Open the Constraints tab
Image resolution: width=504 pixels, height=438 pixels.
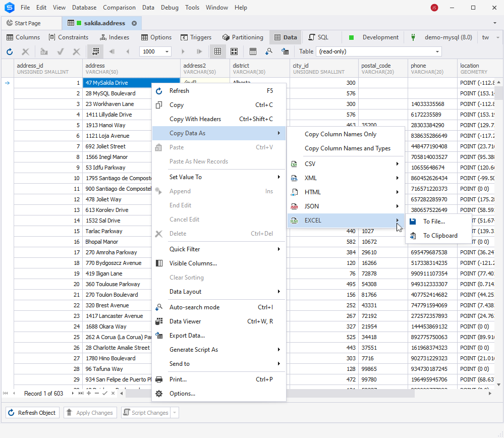point(69,37)
